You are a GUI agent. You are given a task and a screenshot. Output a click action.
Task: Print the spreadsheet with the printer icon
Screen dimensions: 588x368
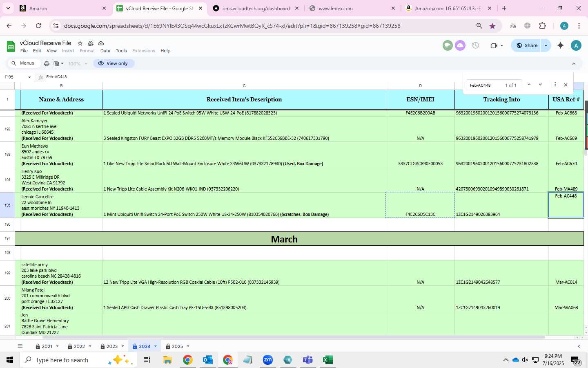[47, 63]
